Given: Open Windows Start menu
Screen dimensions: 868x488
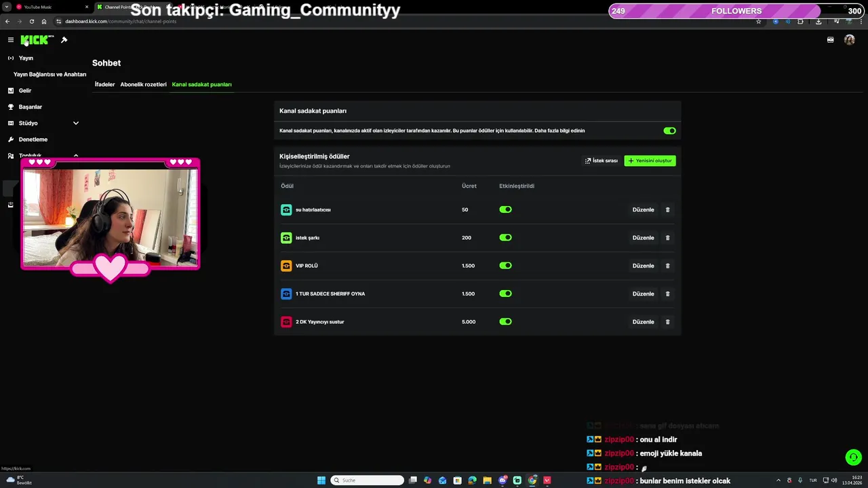Looking at the screenshot, I should tap(321, 481).
